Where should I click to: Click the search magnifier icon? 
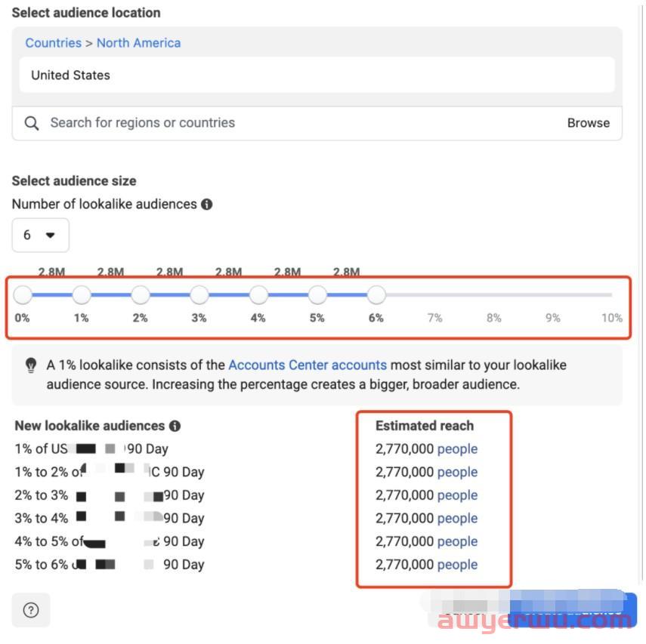click(32, 123)
